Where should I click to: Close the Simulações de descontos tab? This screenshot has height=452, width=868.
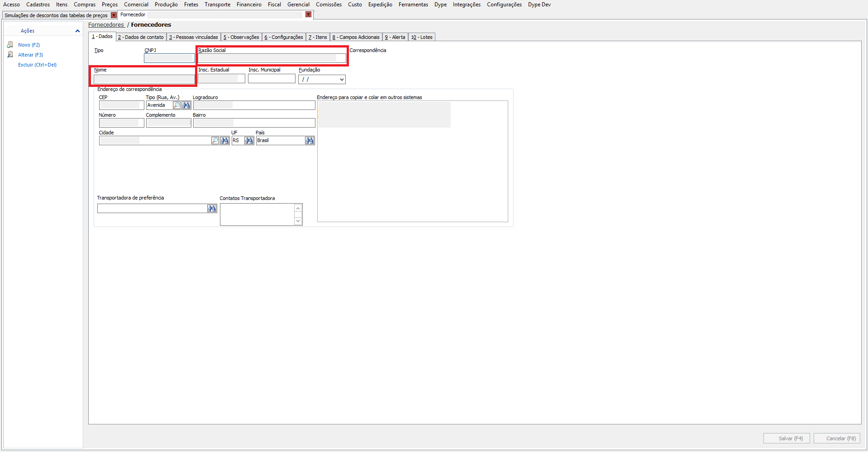(114, 15)
